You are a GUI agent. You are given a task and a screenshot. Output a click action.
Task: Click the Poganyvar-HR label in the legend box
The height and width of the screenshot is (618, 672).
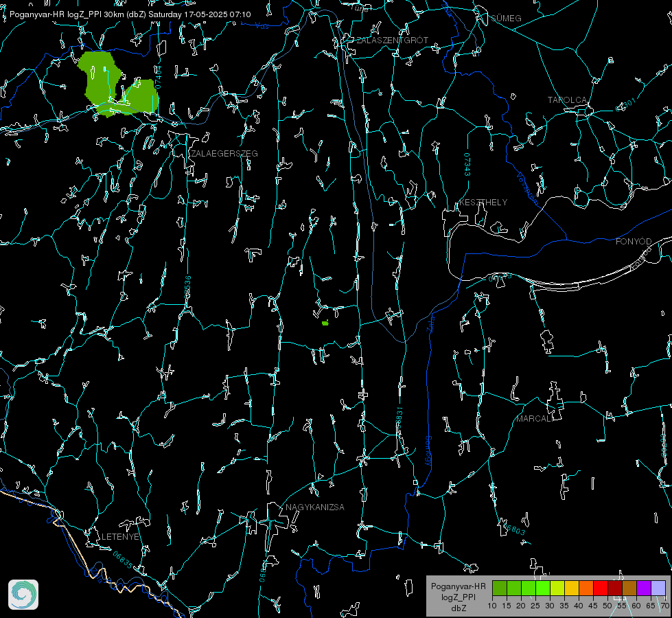point(458,586)
